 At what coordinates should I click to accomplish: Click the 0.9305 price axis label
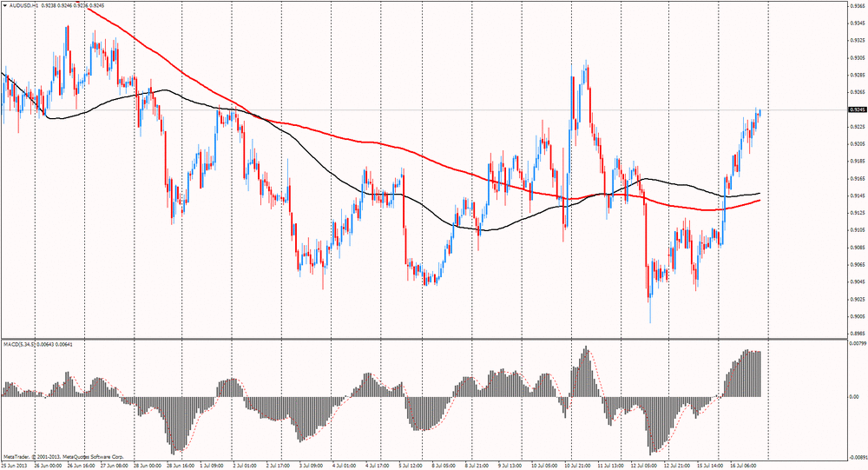(857, 57)
